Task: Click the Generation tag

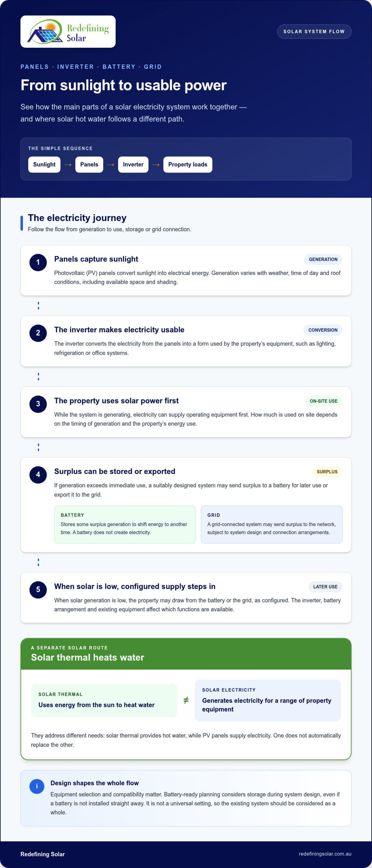Action: tap(323, 259)
